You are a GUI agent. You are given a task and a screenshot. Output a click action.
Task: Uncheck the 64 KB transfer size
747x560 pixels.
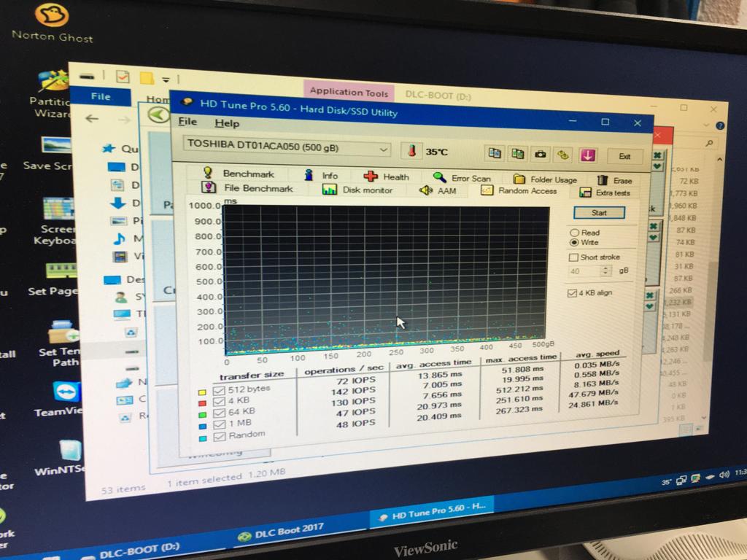pos(219,413)
